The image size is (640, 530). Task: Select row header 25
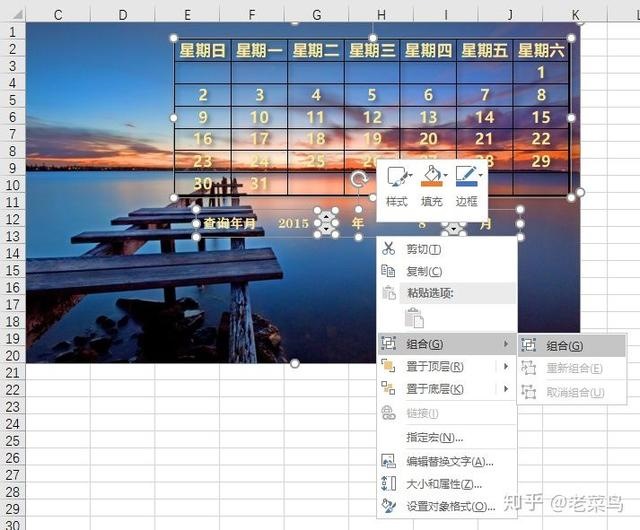(13, 441)
